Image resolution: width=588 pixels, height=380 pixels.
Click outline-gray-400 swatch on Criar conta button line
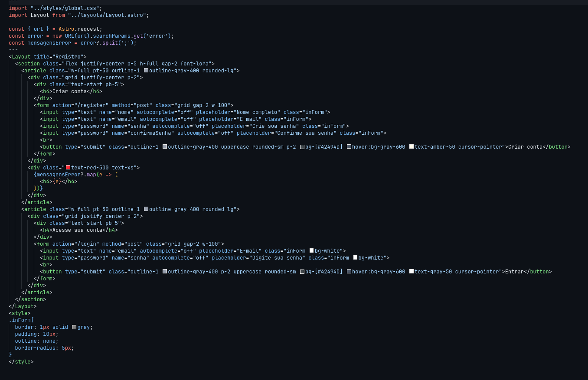click(165, 147)
